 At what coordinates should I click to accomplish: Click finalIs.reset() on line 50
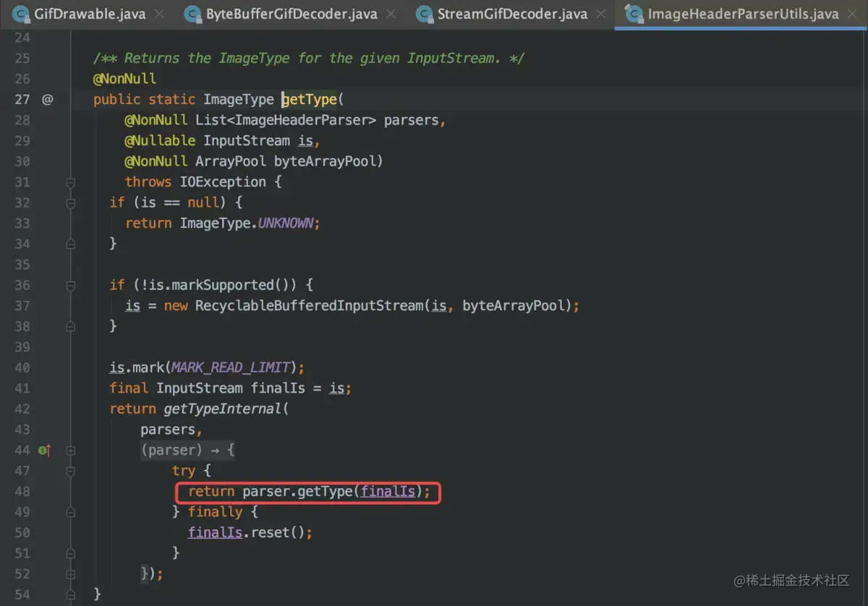click(x=246, y=533)
